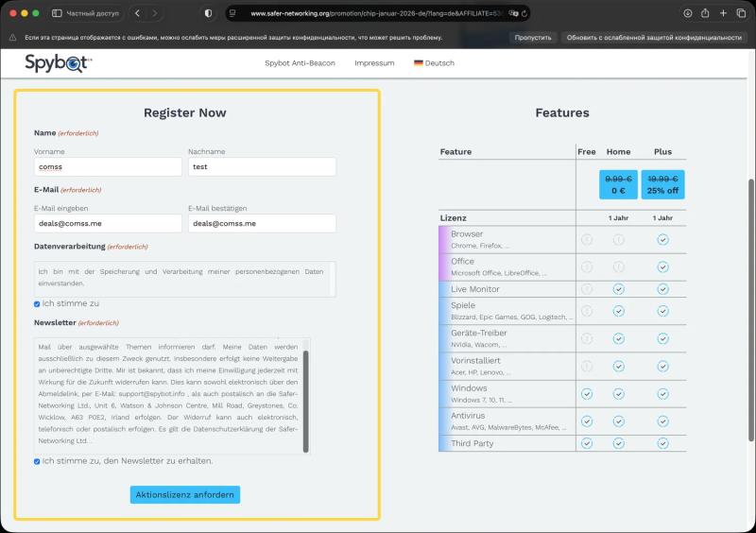The height and width of the screenshot is (533, 756).
Task: Toggle the newsletter consent checkbox
Action: (37, 461)
